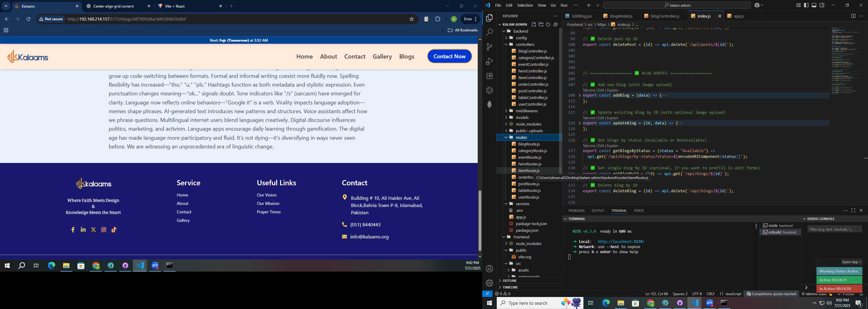Image resolution: width=868 pixels, height=309 pixels.
Task: Open the MongoDB leaf icon view
Action: pyautogui.click(x=489, y=105)
